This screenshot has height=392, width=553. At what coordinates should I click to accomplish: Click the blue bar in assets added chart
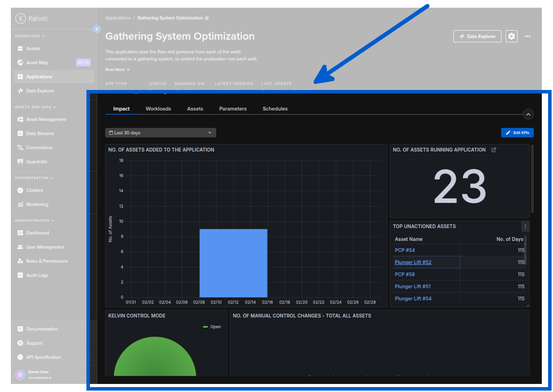tap(233, 263)
